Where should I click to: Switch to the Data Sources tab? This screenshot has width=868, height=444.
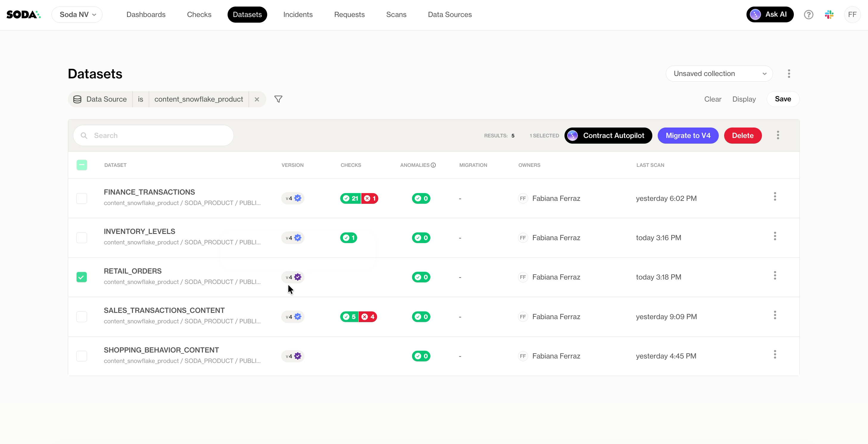coord(449,15)
